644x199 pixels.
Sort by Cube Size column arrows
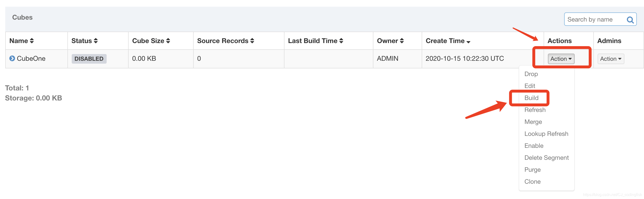point(168,41)
